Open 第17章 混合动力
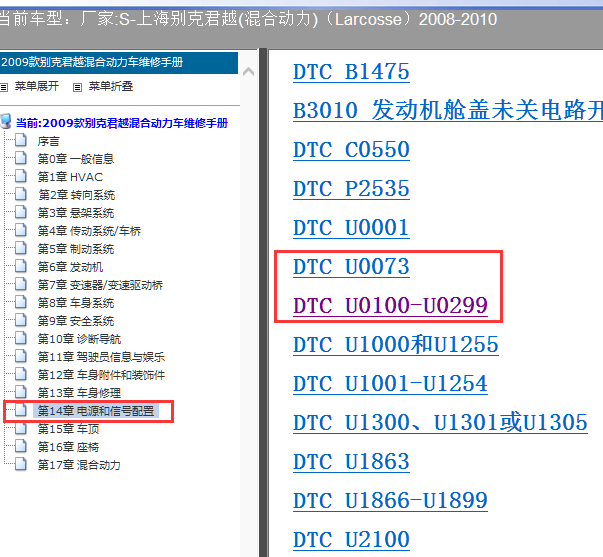 pos(79,465)
